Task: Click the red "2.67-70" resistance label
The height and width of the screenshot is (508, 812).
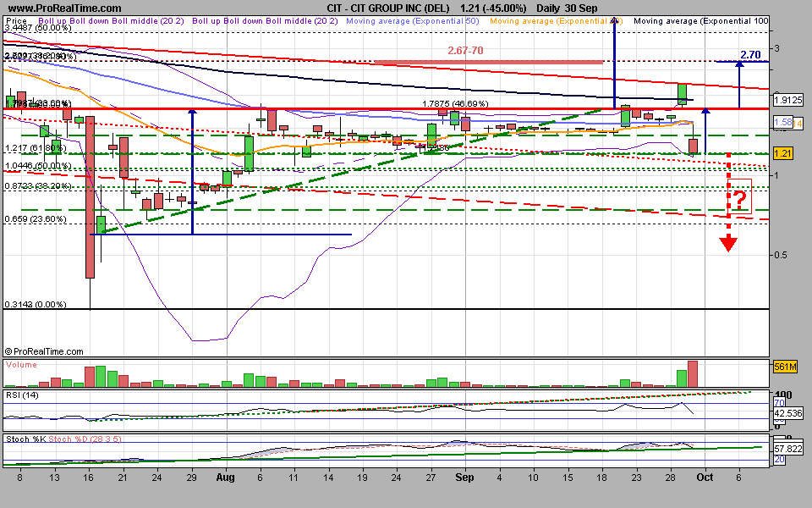Action: [x=465, y=51]
